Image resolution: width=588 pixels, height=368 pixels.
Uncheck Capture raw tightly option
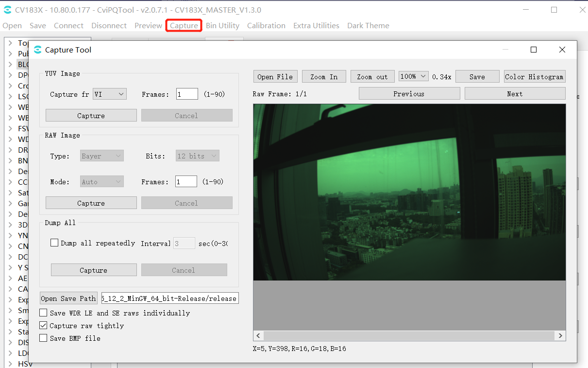43,326
